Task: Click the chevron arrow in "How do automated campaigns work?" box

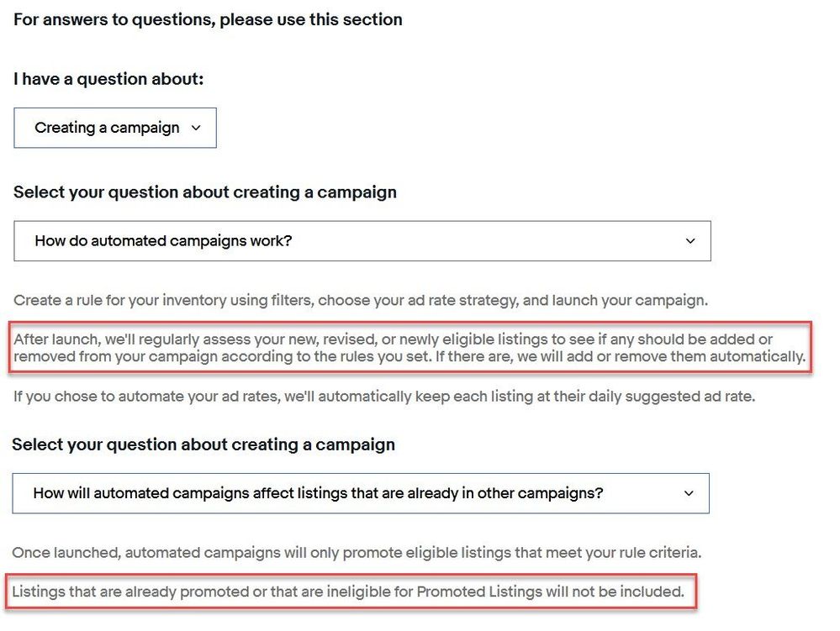Action: (x=690, y=241)
